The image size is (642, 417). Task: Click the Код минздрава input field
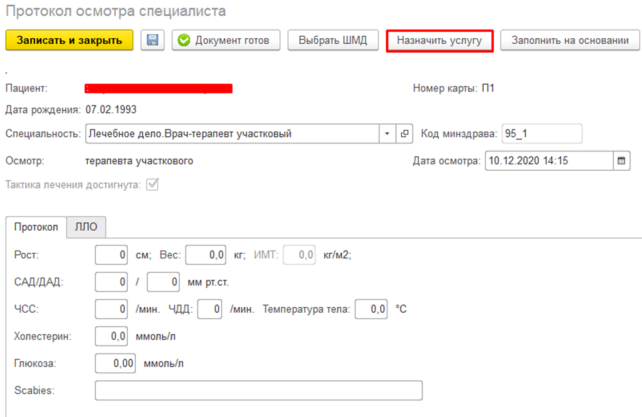pyautogui.click(x=542, y=134)
